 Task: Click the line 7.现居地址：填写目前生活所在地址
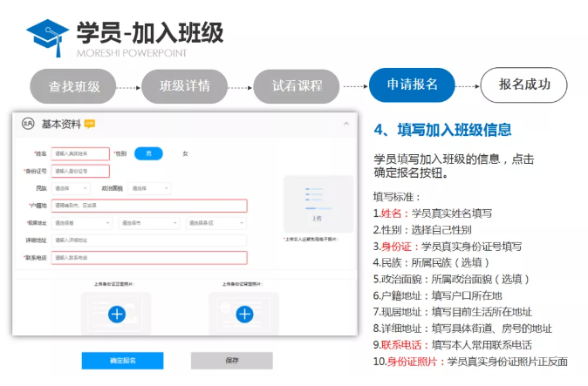[453, 312]
